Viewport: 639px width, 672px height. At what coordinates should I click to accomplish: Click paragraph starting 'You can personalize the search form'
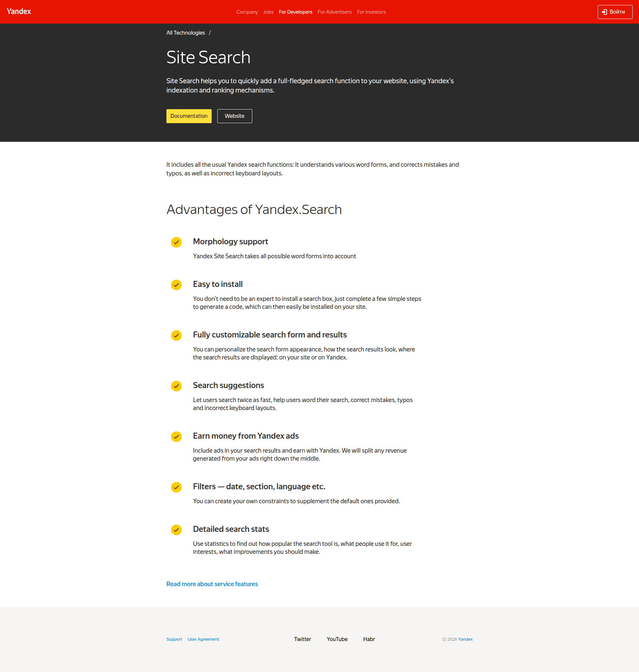click(304, 353)
